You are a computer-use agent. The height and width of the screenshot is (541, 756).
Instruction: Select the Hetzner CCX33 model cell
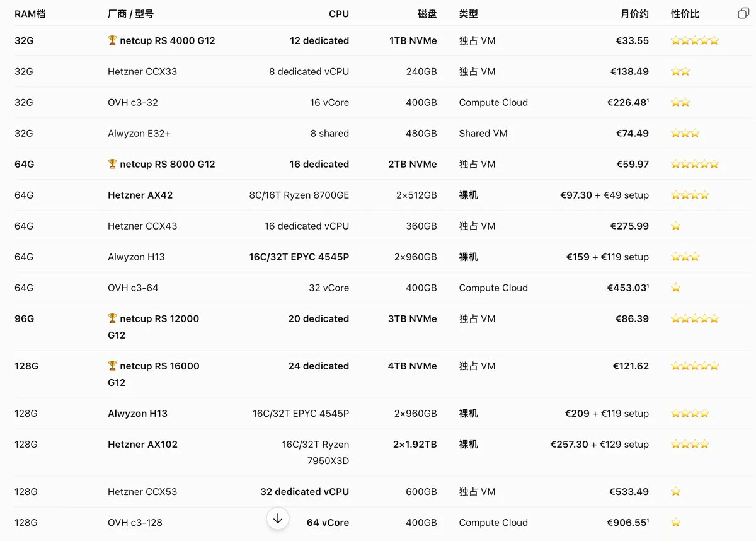click(x=142, y=71)
